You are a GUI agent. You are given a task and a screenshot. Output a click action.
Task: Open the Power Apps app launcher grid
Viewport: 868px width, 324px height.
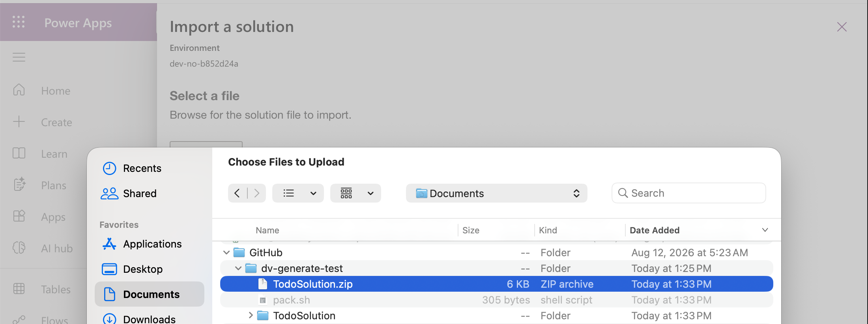coord(19,22)
